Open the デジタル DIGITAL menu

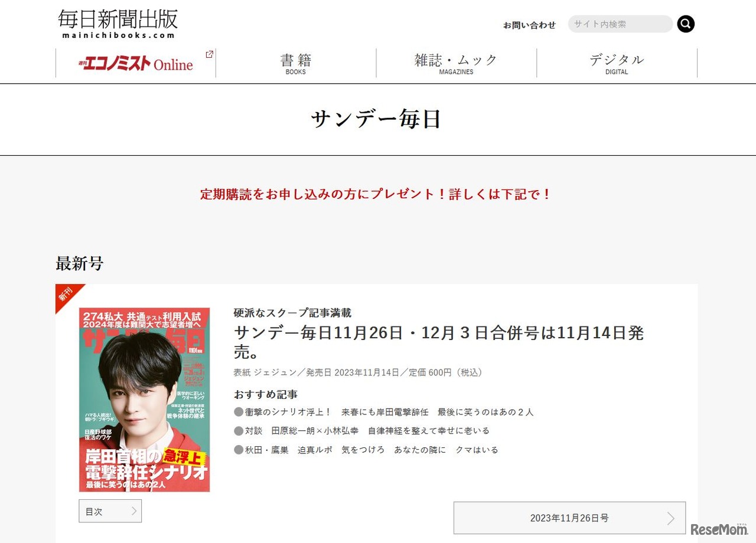tap(617, 63)
